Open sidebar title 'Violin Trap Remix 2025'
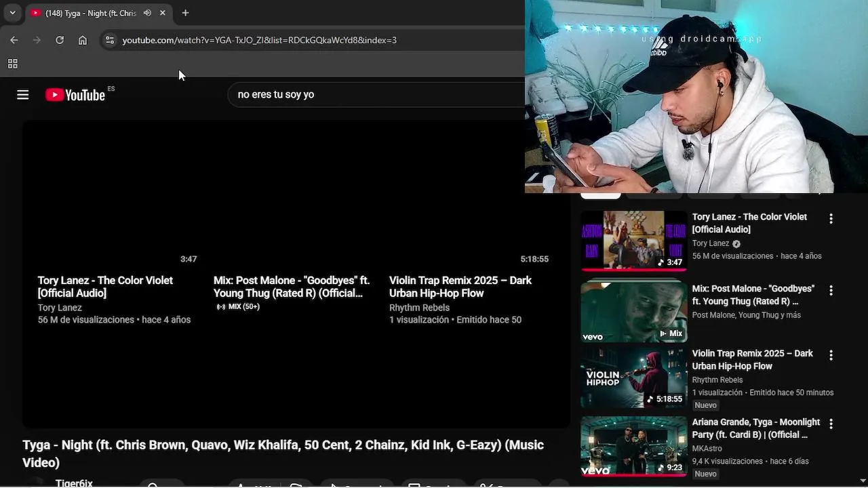Screen dimensions: 868x488 752,360
